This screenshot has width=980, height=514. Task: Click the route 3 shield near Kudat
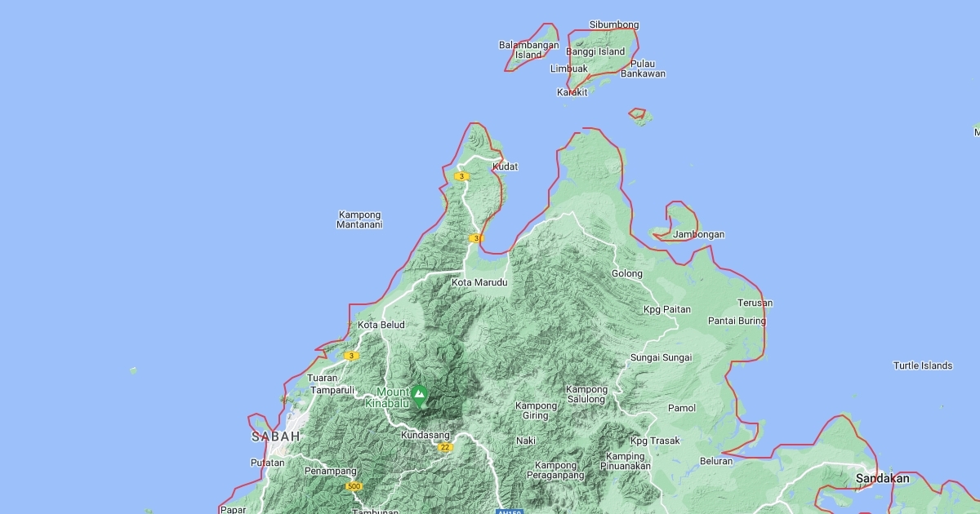tap(461, 176)
